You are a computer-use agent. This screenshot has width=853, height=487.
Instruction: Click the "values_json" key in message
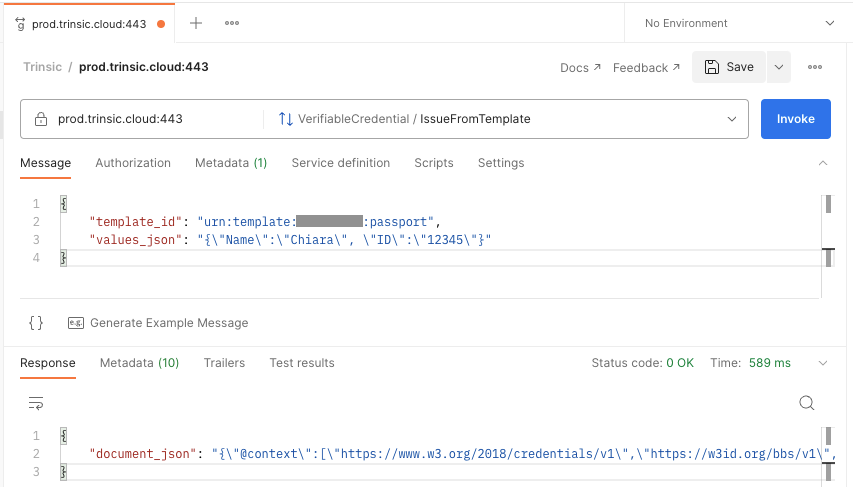coord(135,239)
